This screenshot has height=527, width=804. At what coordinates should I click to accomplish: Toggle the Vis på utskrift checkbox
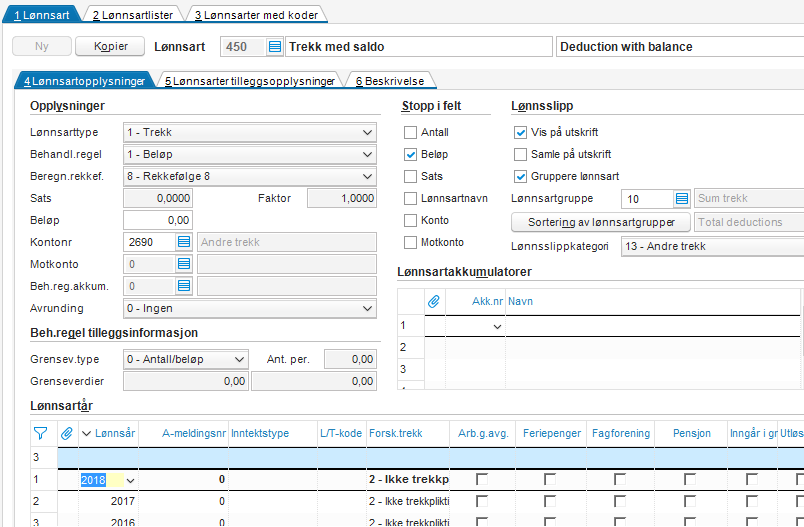(520, 132)
